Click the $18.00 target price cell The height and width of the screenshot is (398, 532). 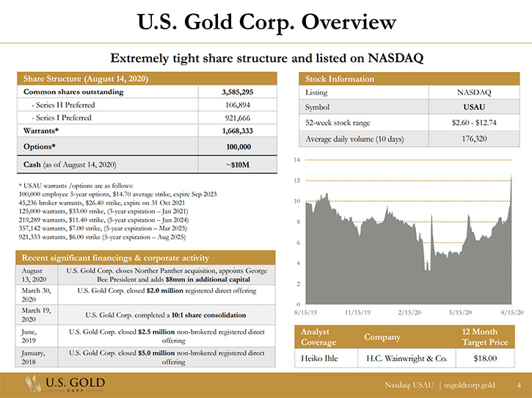(x=485, y=358)
